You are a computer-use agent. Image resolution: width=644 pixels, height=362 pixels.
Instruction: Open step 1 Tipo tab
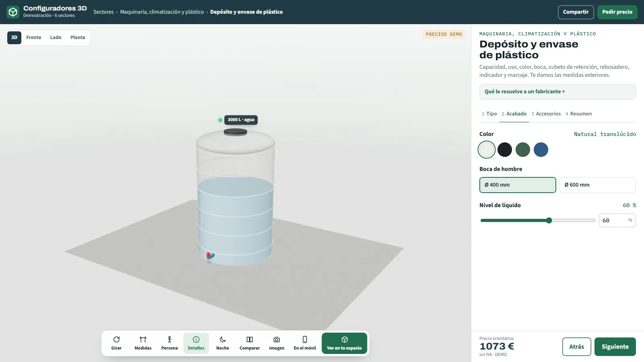pos(489,114)
